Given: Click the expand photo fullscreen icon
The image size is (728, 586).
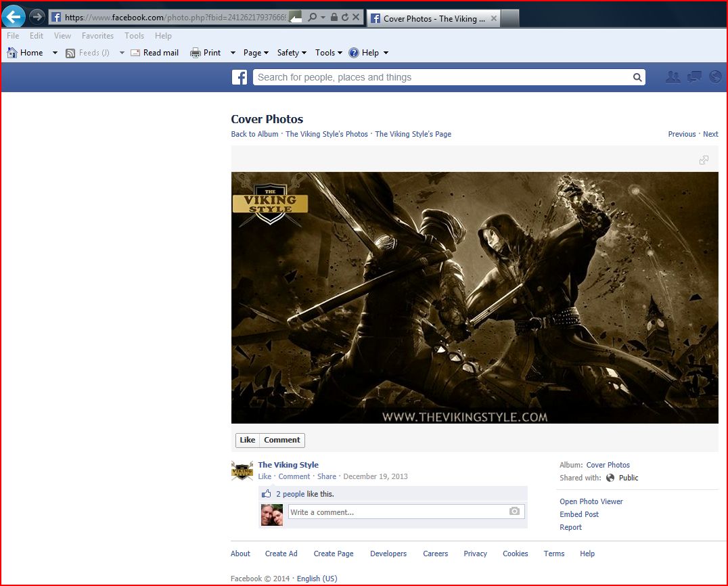Looking at the screenshot, I should pyautogui.click(x=704, y=160).
